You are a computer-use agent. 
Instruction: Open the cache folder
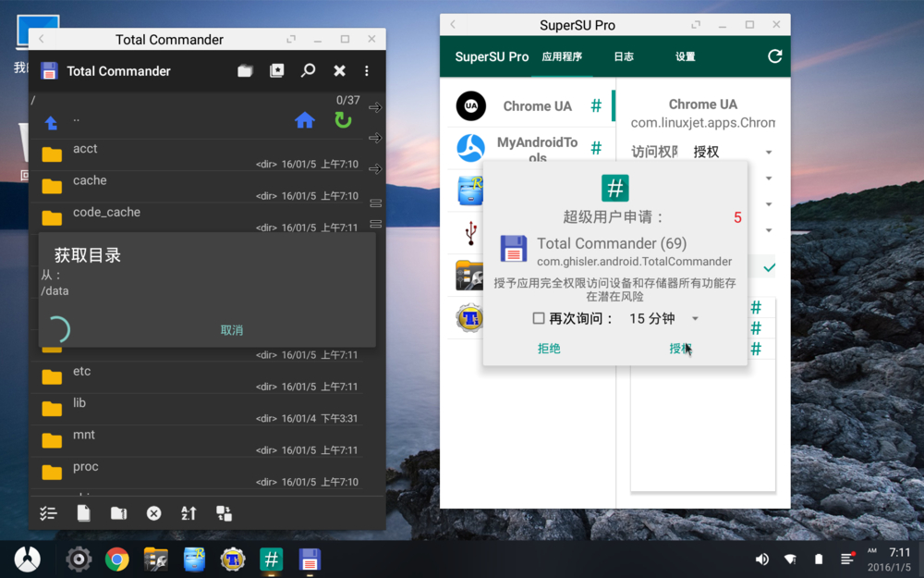tap(196, 187)
